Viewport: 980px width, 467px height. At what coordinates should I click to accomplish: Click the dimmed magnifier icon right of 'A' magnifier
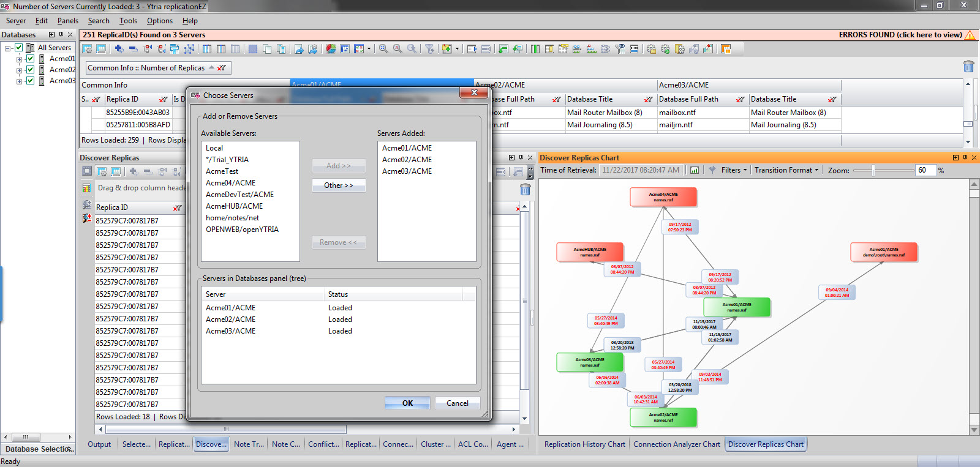point(412,49)
